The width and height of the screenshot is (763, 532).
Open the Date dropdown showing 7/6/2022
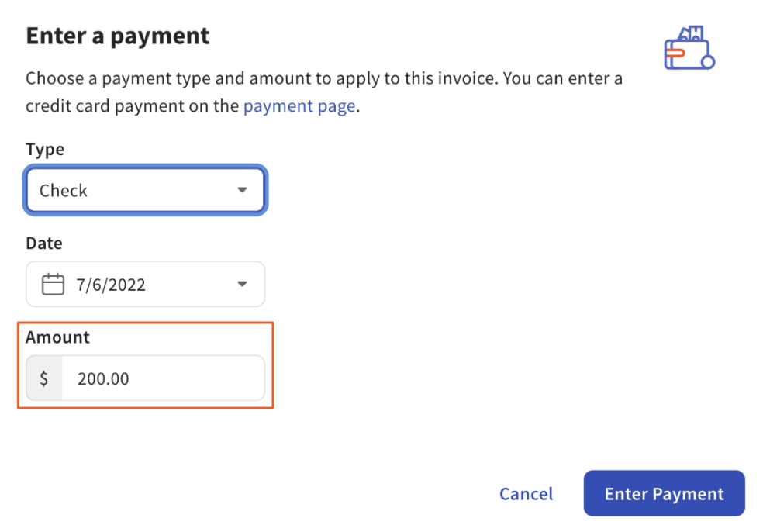coord(145,284)
